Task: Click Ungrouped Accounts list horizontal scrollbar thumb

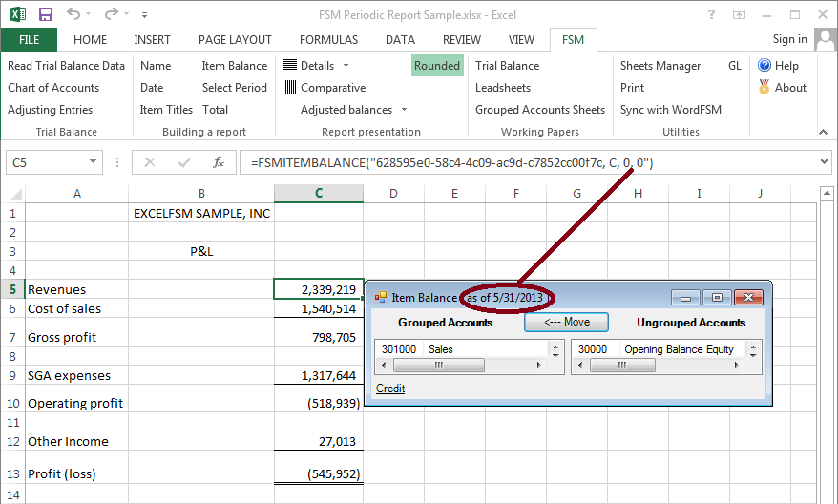Action: 622,365
